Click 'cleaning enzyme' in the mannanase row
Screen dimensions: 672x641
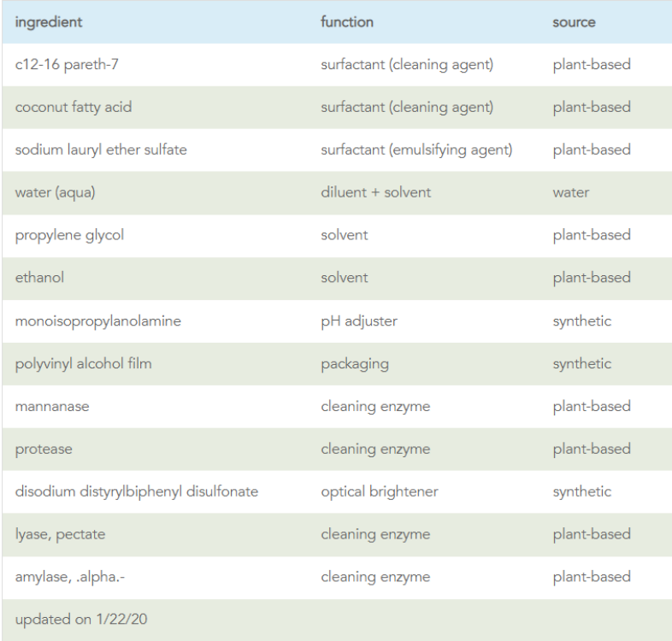(x=375, y=407)
